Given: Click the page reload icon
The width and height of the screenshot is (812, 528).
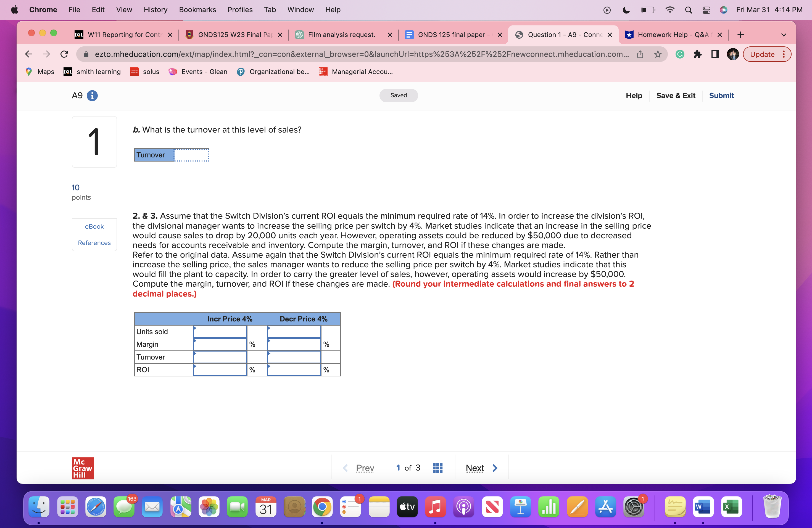Looking at the screenshot, I should 64,54.
